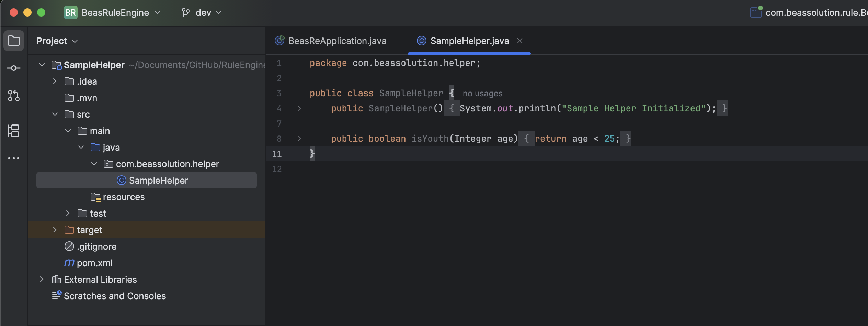Collapse the src folder

[55, 114]
